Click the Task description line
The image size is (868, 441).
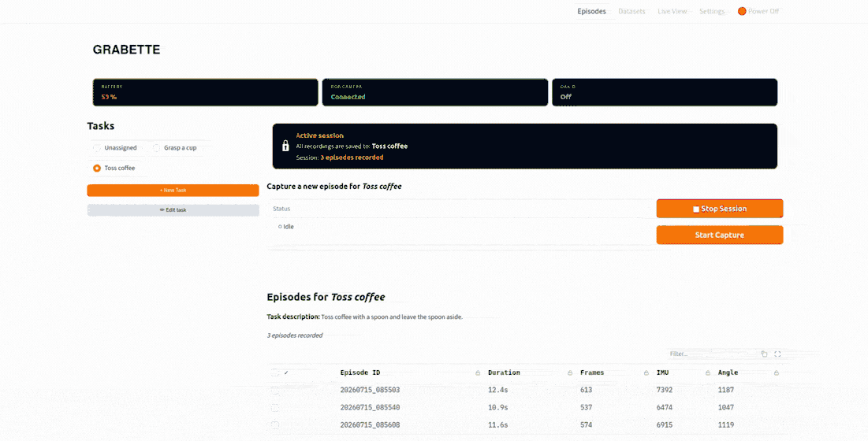click(365, 317)
